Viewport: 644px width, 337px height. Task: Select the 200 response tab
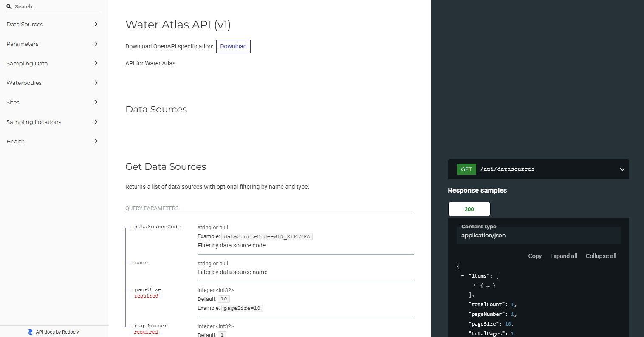(469, 209)
